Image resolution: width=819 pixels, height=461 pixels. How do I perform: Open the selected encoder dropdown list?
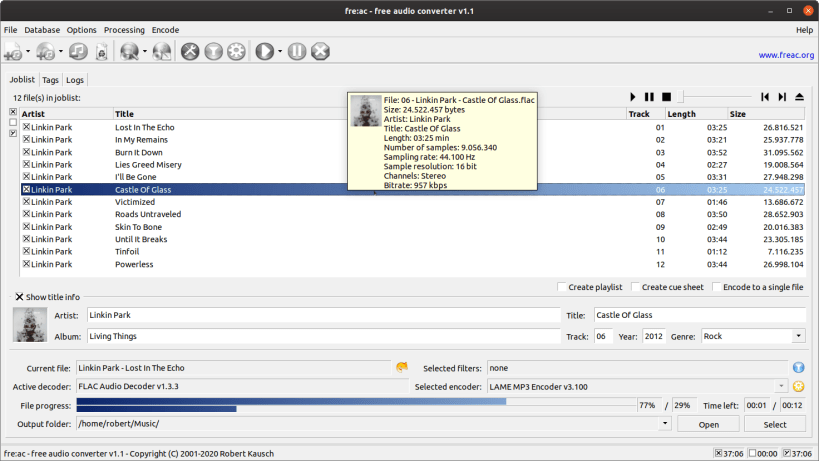tap(781, 386)
